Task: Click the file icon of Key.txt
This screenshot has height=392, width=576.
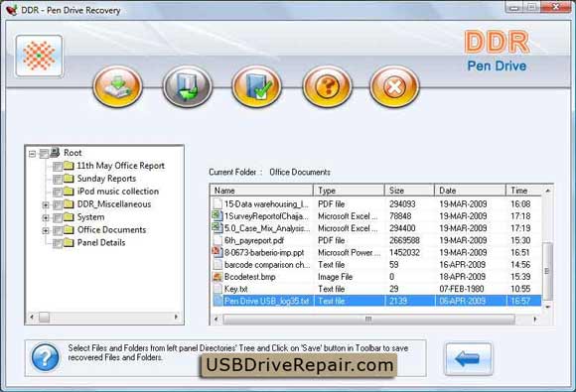Action: coord(217,289)
